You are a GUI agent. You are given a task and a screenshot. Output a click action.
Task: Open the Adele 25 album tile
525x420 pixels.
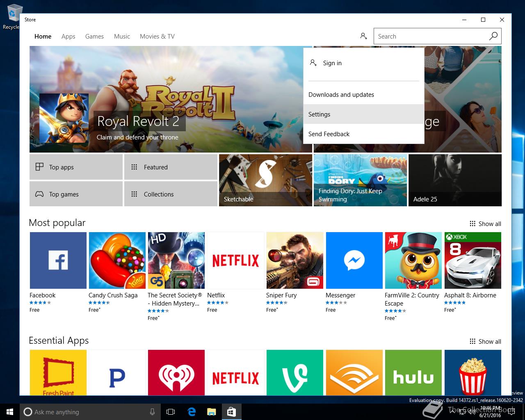pos(455,180)
